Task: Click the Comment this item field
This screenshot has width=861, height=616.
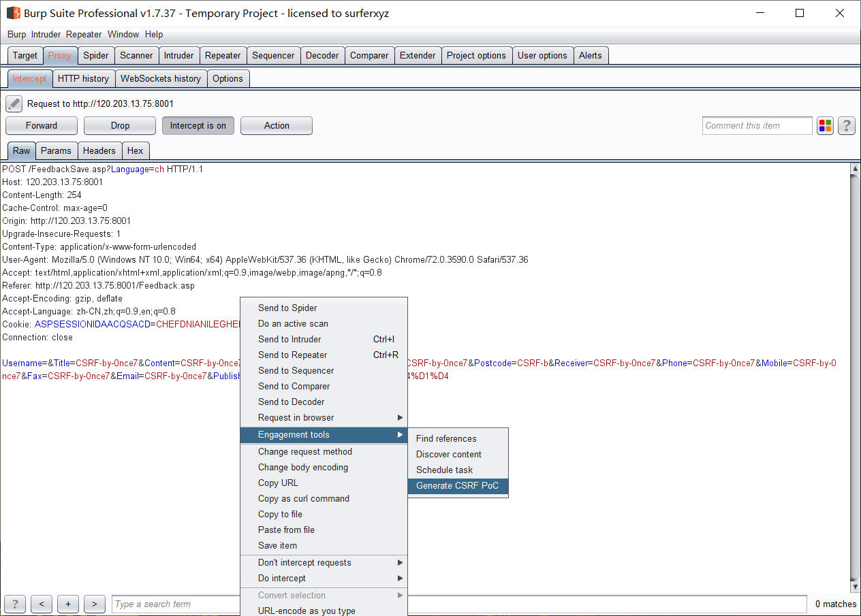Action: (x=757, y=125)
